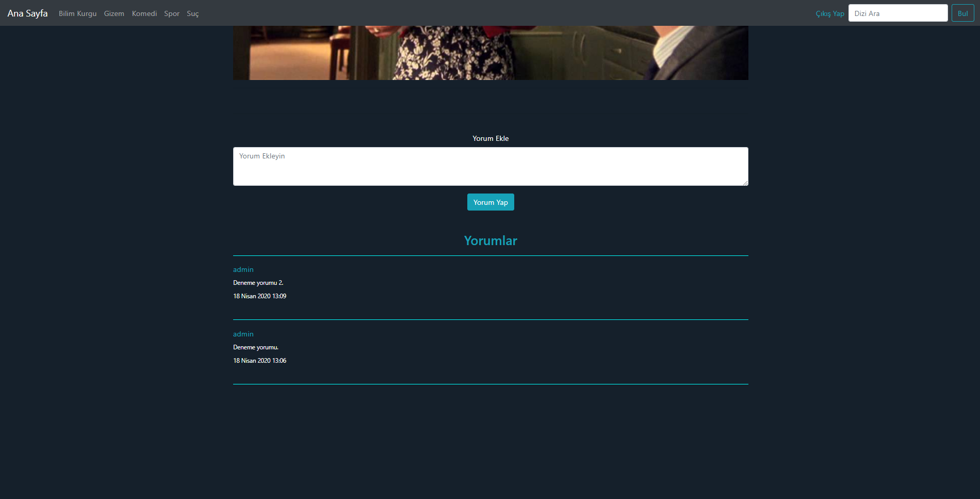The image size is (980, 499).
Task: Open the profile of admin who wrote Deneme yorumu
Action: pyautogui.click(x=243, y=334)
